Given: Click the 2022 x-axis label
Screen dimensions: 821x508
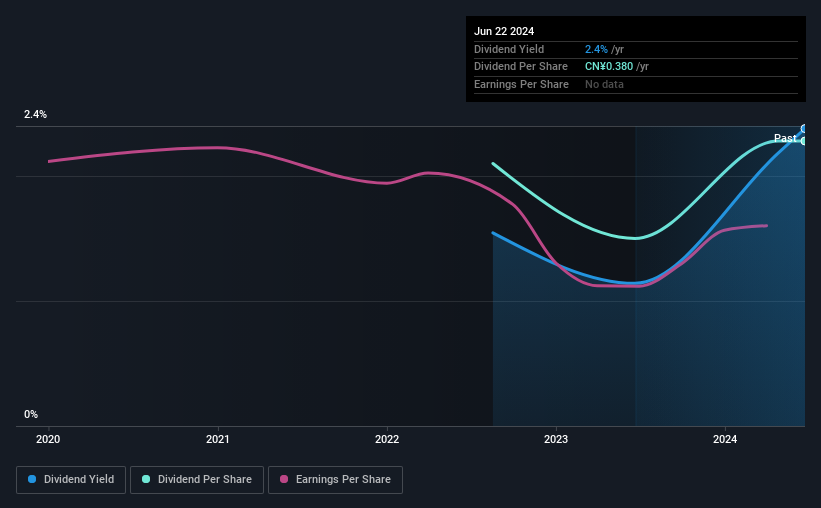Looking at the screenshot, I should [387, 439].
